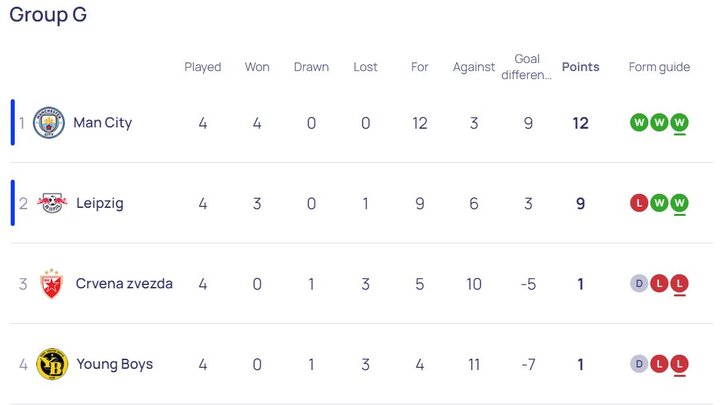Click the Group G heading

pyautogui.click(x=48, y=15)
